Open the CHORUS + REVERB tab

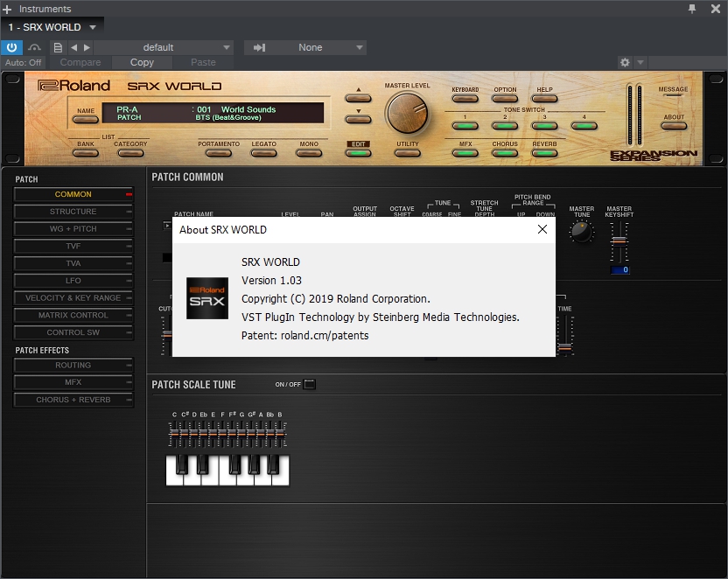pos(73,400)
